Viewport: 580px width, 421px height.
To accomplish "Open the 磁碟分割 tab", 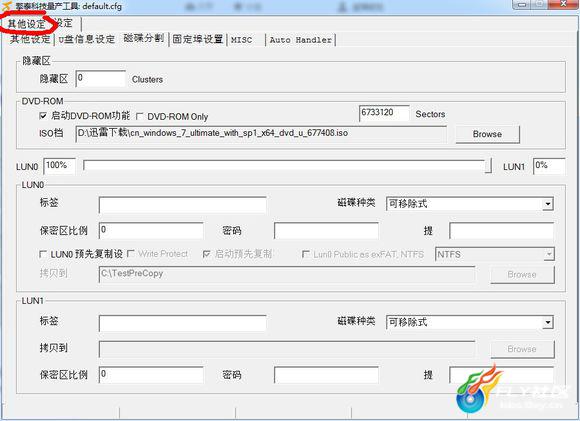I will tap(144, 38).
